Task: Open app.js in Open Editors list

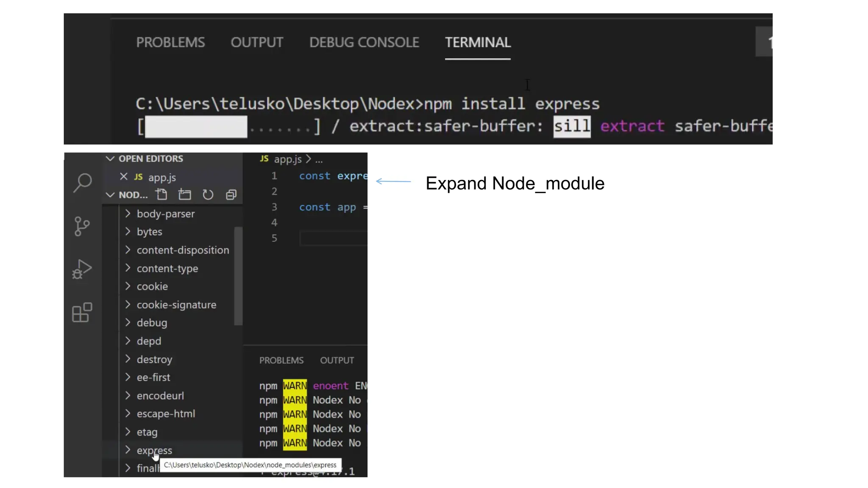Action: point(162,177)
